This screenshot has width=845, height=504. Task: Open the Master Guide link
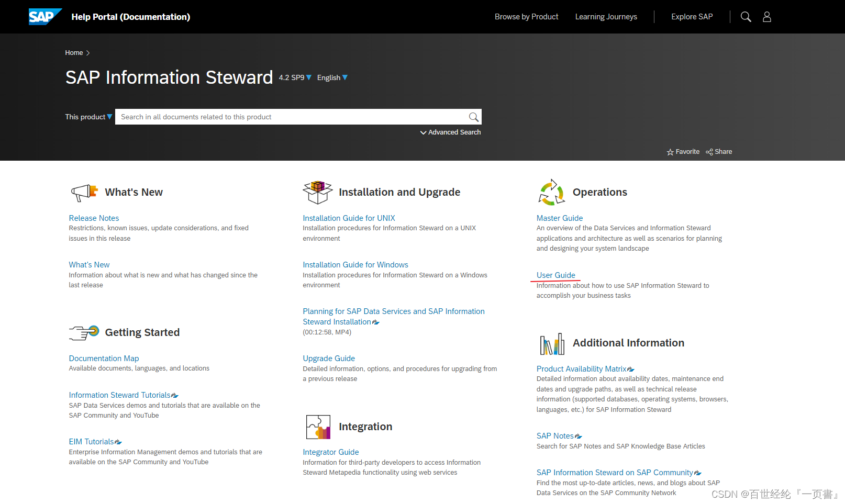pos(560,218)
